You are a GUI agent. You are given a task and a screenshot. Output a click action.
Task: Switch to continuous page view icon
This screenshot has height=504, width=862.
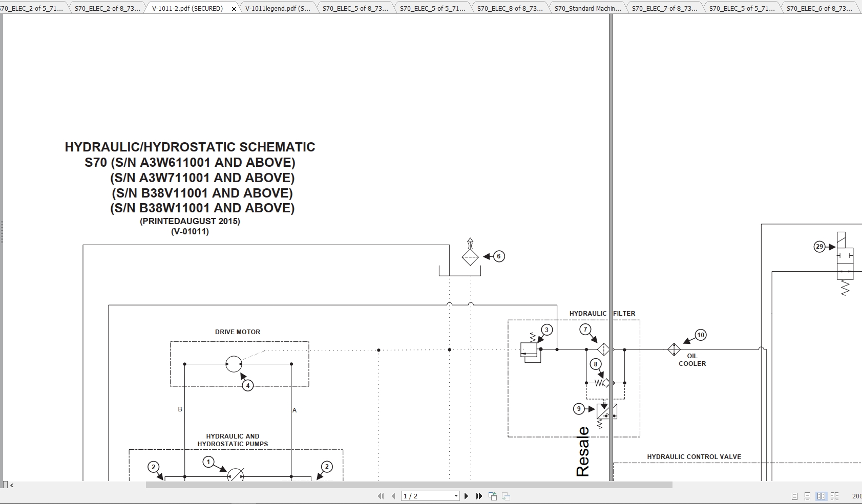tap(808, 496)
